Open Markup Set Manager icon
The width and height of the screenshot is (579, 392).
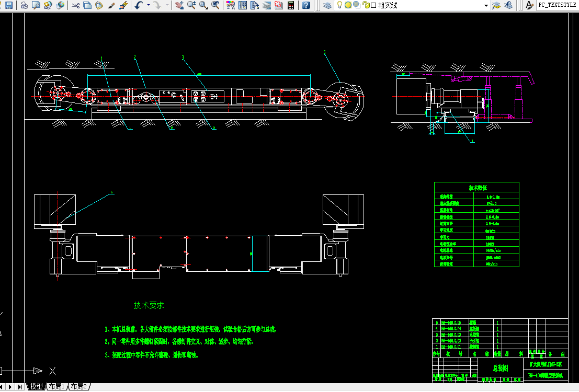[278, 5]
